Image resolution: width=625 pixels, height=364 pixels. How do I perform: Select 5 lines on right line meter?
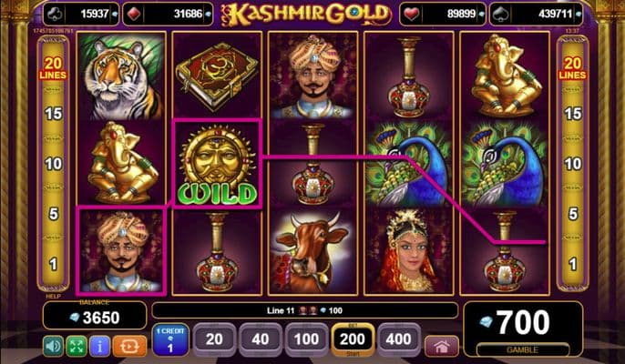pyautogui.click(x=573, y=214)
